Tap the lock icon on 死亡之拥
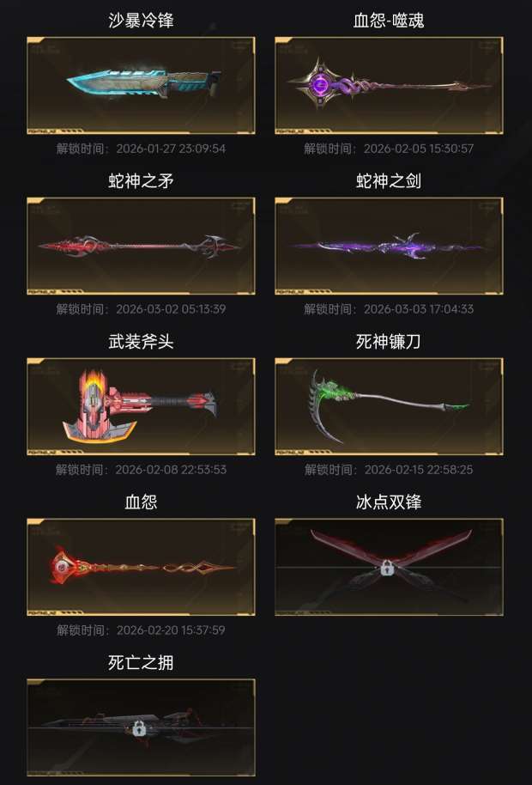 [x=140, y=728]
